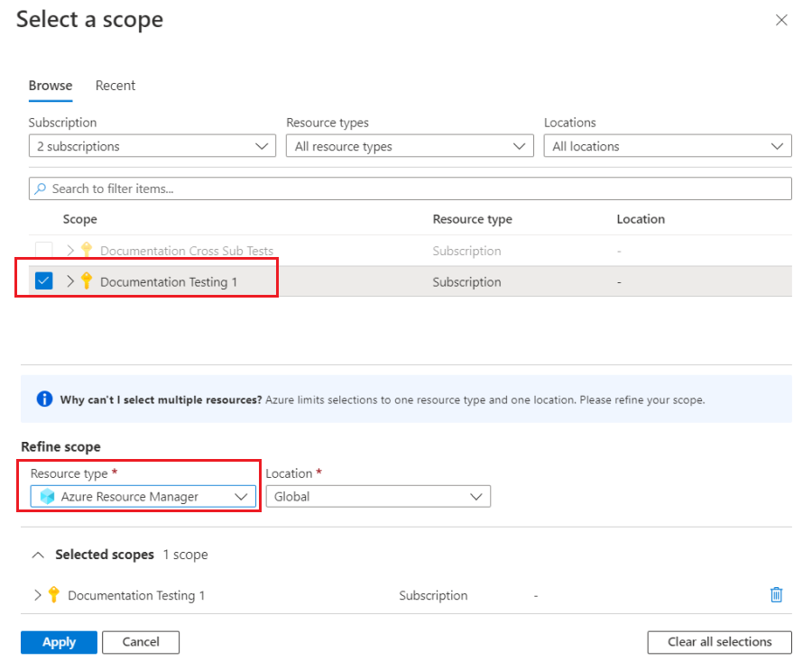Uncheck the Documentation Testing 1 checkbox
Screen dimensions: 812x670
(43, 281)
